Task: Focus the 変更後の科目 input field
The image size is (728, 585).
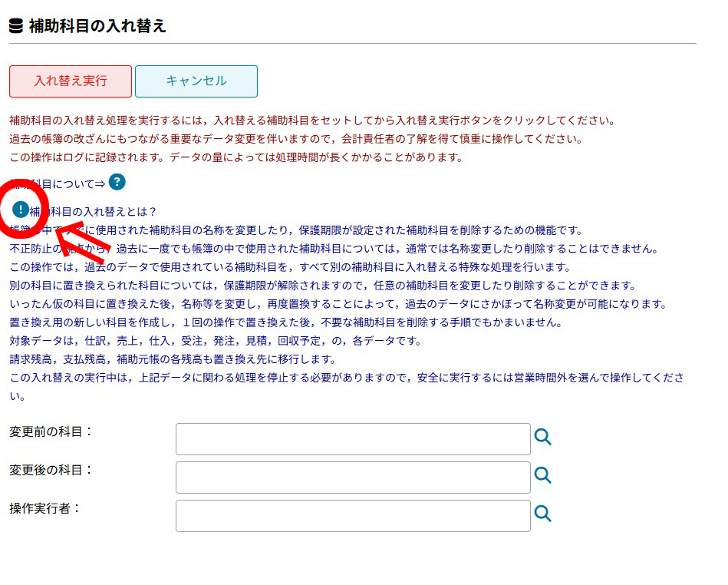Action: pyautogui.click(x=353, y=478)
